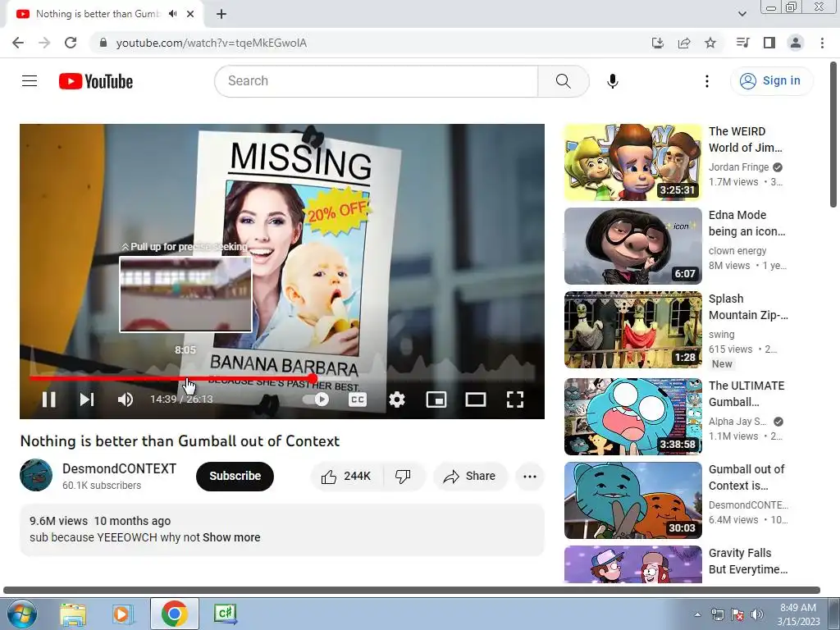Open YouTube hamburger guide menu
Image resolution: width=840 pixels, height=630 pixels.
(x=30, y=81)
